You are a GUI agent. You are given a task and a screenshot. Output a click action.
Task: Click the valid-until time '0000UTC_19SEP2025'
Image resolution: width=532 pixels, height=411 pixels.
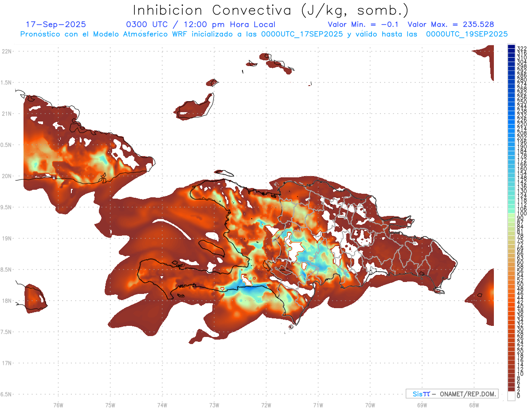(466, 34)
